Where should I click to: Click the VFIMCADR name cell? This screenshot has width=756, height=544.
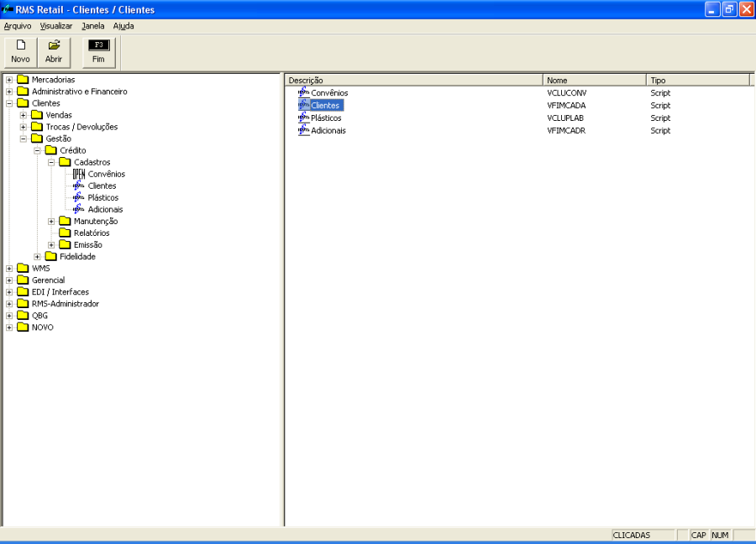click(566, 131)
